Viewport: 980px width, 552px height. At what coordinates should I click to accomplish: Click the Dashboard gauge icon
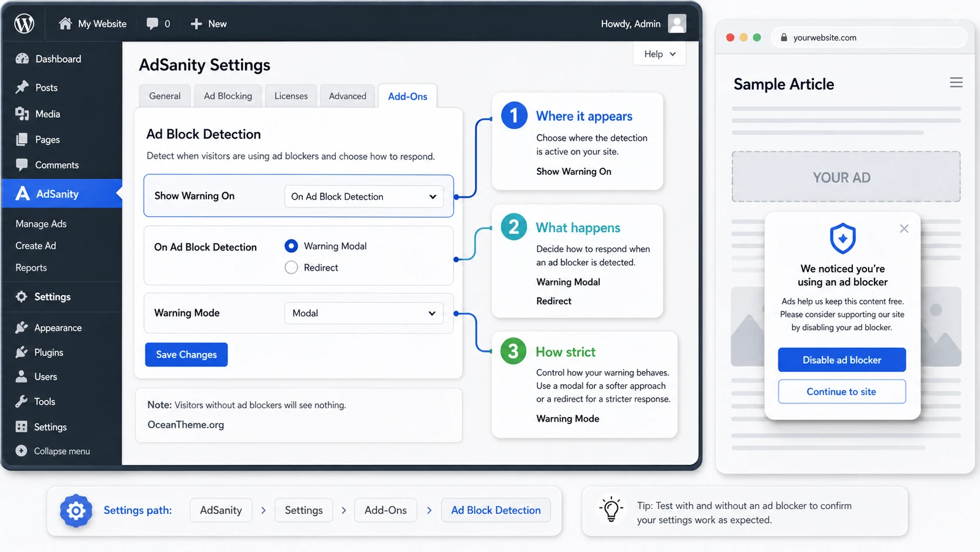click(x=22, y=59)
